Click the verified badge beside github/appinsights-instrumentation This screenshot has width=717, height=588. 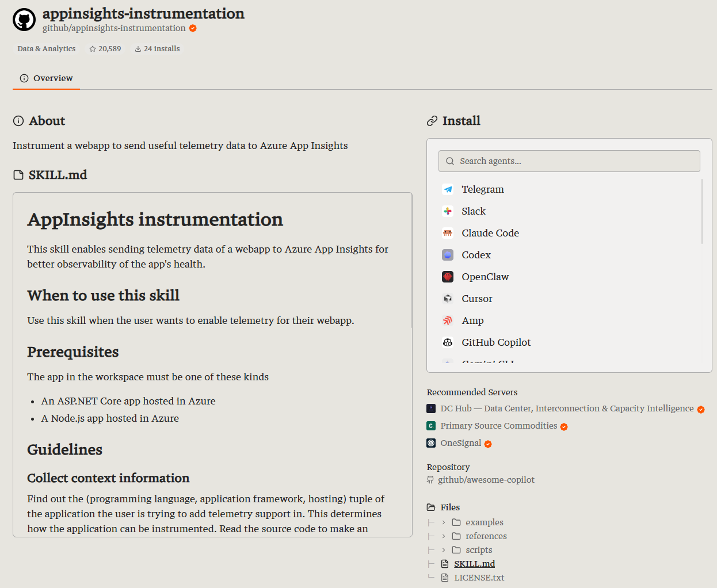193,28
